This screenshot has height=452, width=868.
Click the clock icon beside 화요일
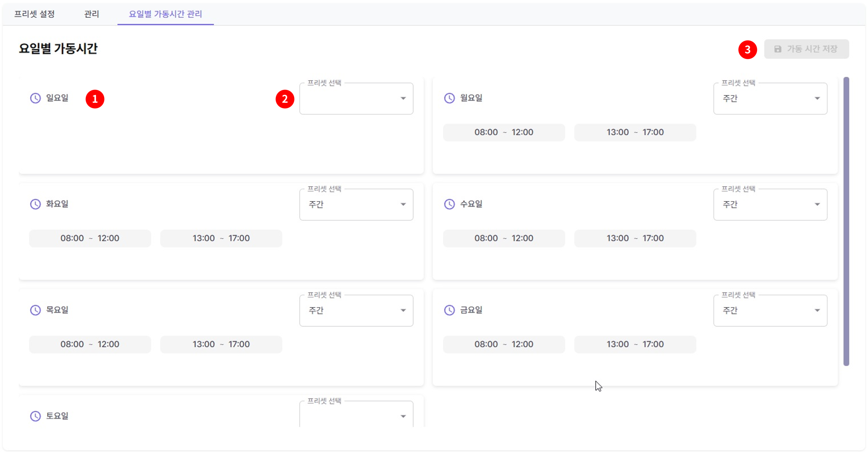point(35,204)
